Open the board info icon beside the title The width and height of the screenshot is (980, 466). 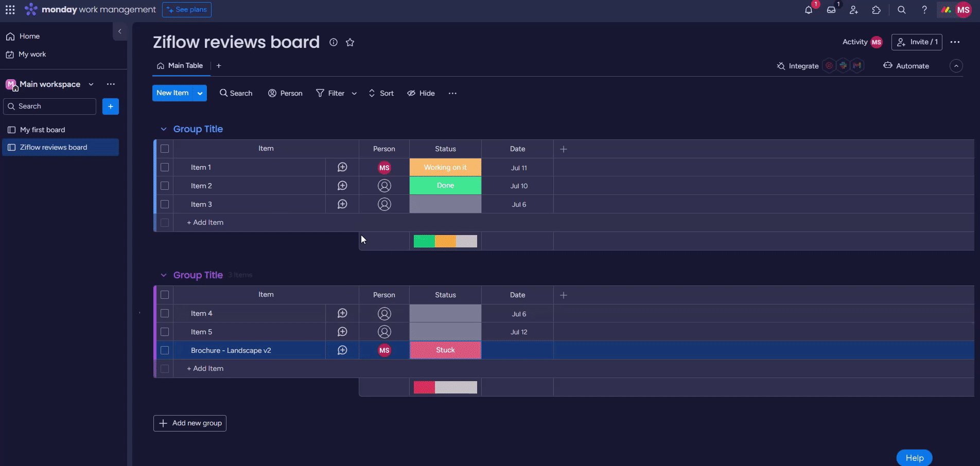pos(334,42)
